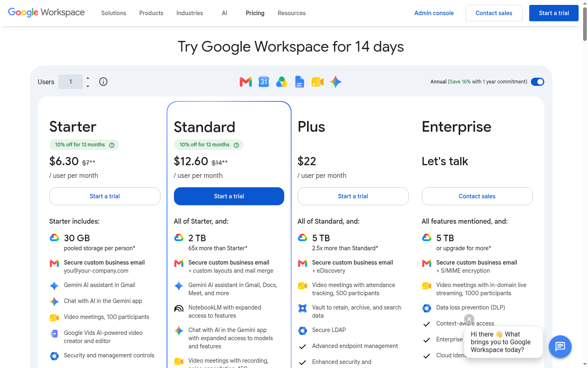Screen dimensions: 588x368
Task: Click the cloud icon beside Enterprise 5 TB
Action: pos(427,238)
